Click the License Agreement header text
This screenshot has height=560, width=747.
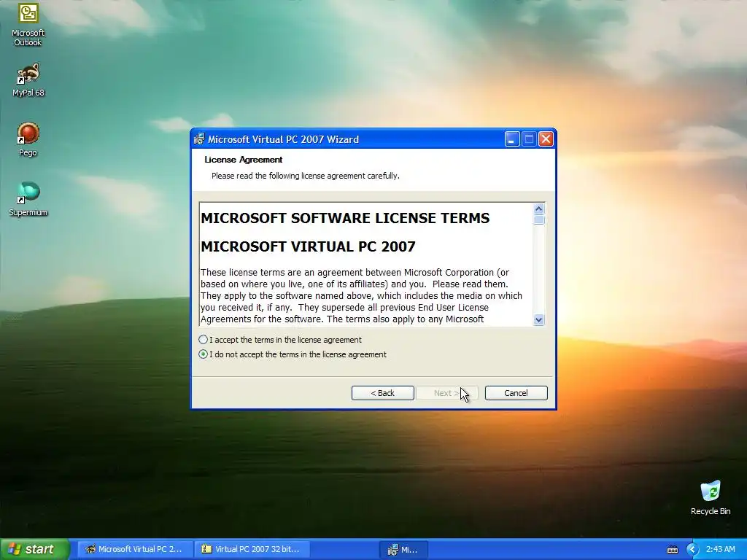tap(244, 160)
